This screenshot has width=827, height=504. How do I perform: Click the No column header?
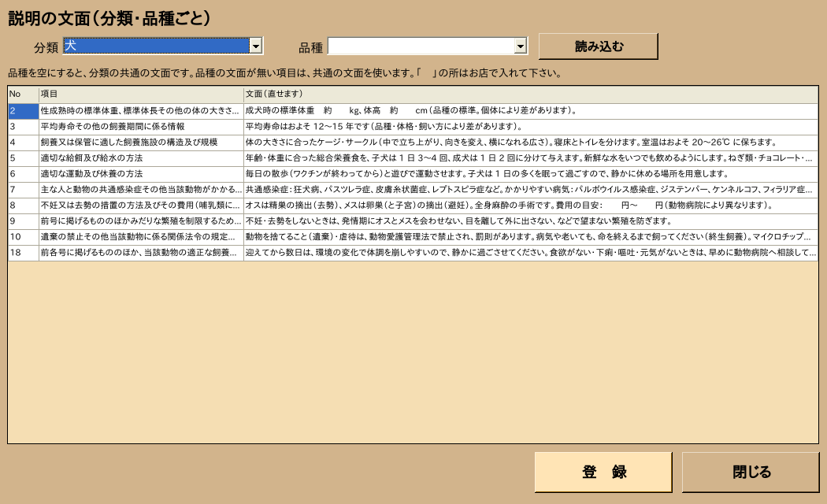coord(23,94)
